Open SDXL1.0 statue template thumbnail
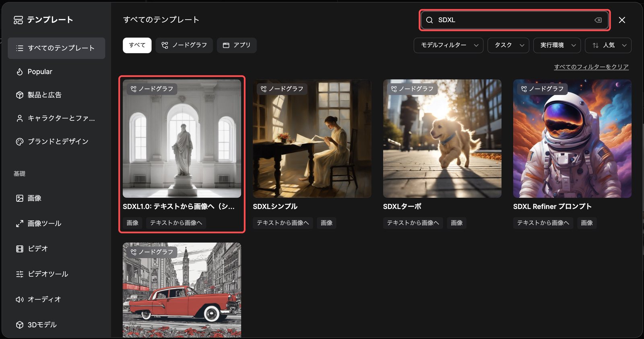This screenshot has width=644, height=339. click(x=182, y=138)
